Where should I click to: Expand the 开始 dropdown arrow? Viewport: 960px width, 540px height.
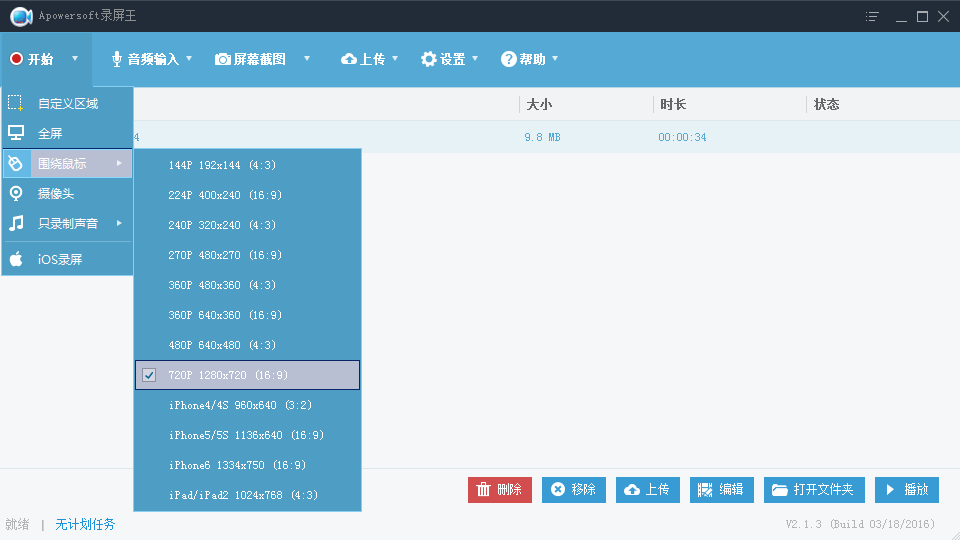pyautogui.click(x=75, y=59)
